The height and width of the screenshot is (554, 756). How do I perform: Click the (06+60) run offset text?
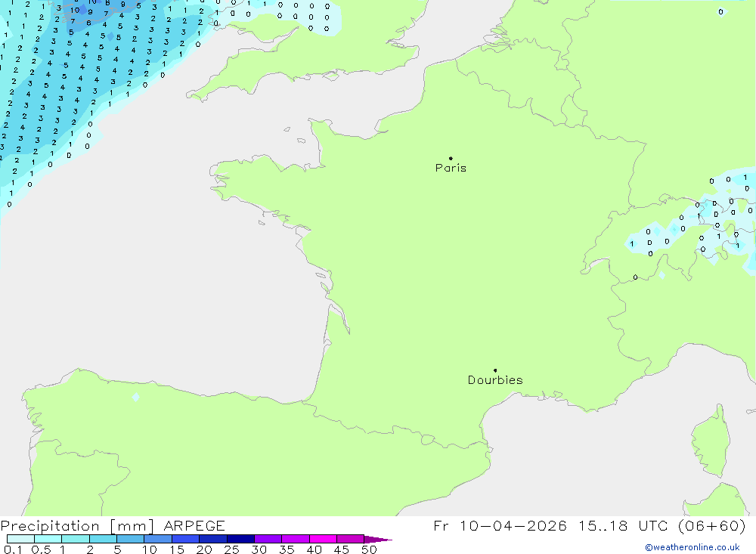click(x=711, y=525)
